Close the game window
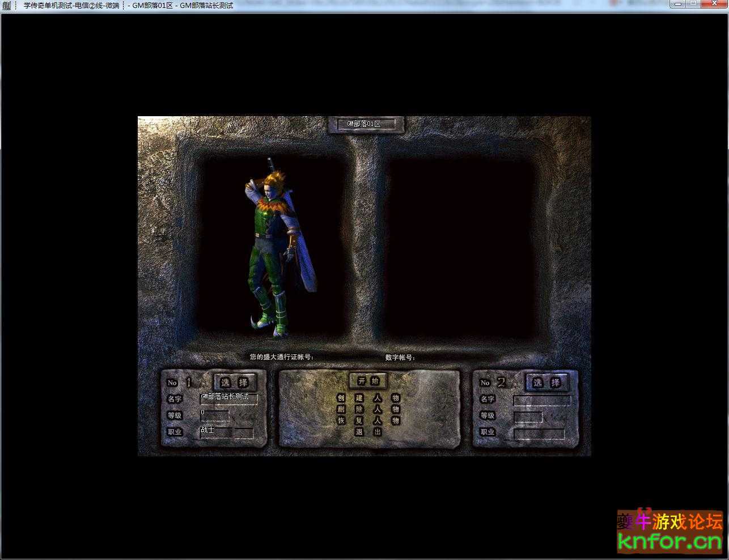The height and width of the screenshot is (560, 729). (x=714, y=4)
